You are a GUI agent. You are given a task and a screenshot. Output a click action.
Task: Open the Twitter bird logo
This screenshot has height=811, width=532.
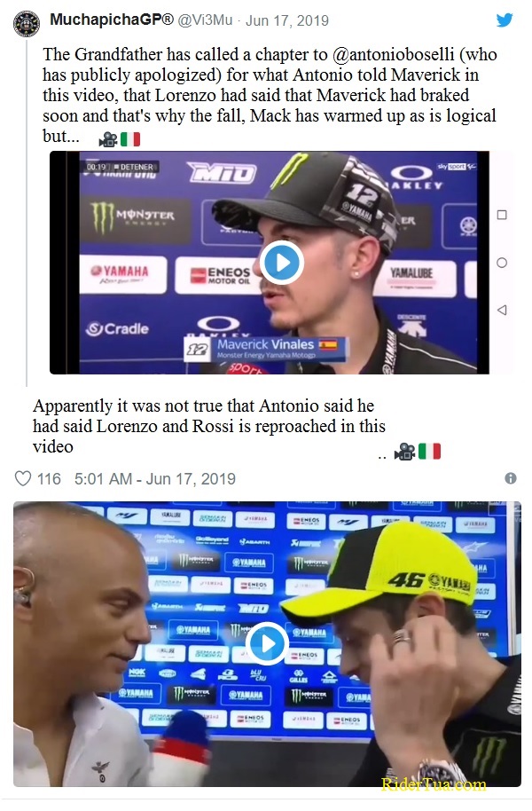coord(505,20)
